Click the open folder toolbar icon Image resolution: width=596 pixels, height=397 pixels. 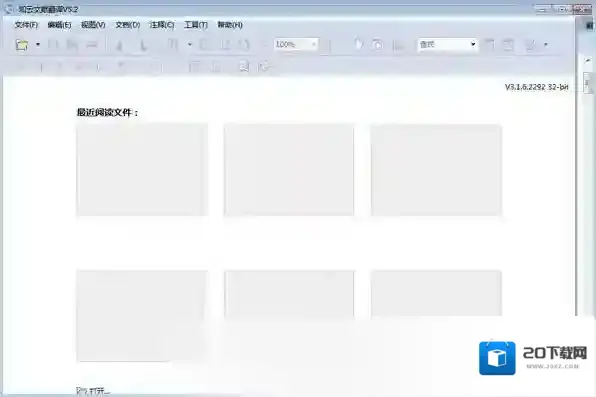(22, 44)
